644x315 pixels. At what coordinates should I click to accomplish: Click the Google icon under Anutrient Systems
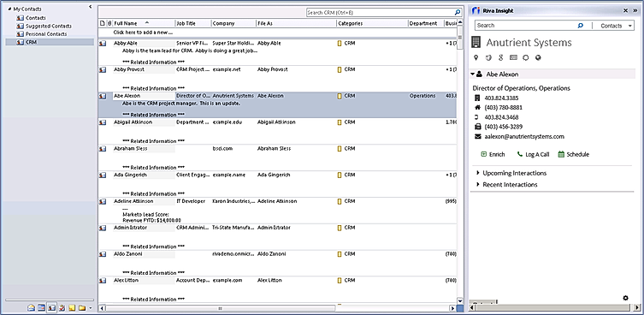click(500, 57)
